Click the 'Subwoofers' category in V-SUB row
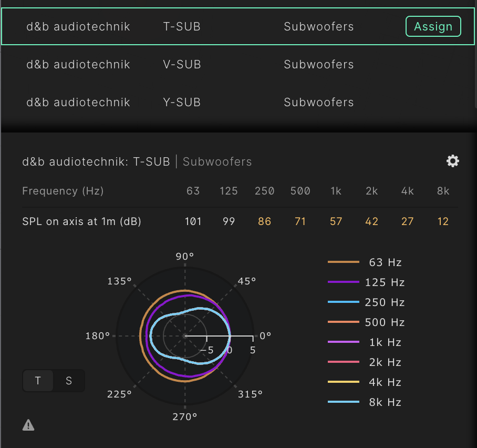This screenshot has height=448, width=477. coord(319,64)
